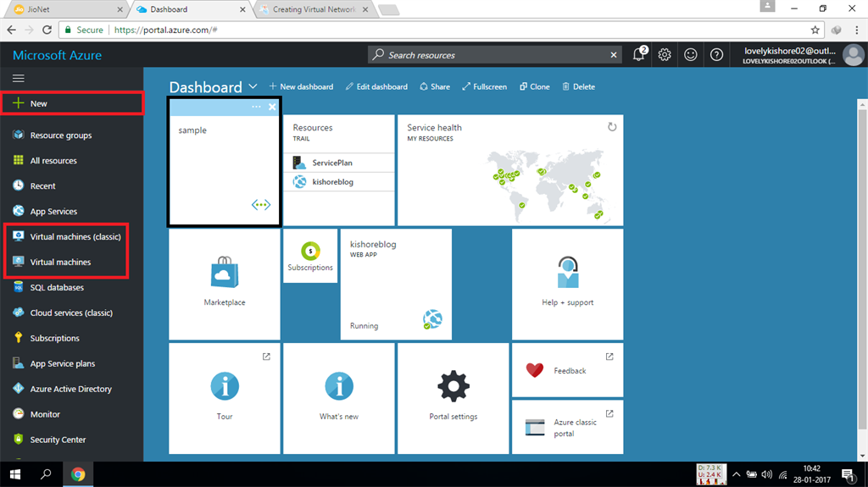Click New dashboard button
The width and height of the screenshot is (868, 487).
pos(301,87)
